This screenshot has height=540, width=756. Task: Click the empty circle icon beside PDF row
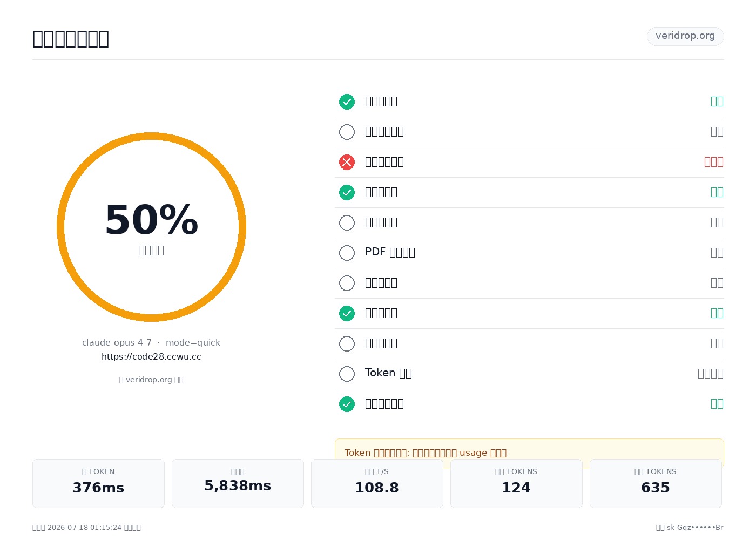pyautogui.click(x=347, y=253)
